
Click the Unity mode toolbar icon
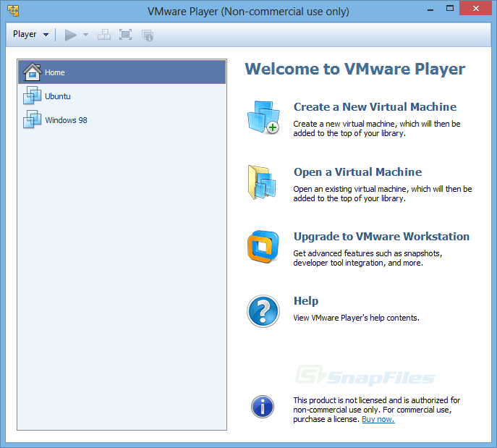[x=148, y=35]
